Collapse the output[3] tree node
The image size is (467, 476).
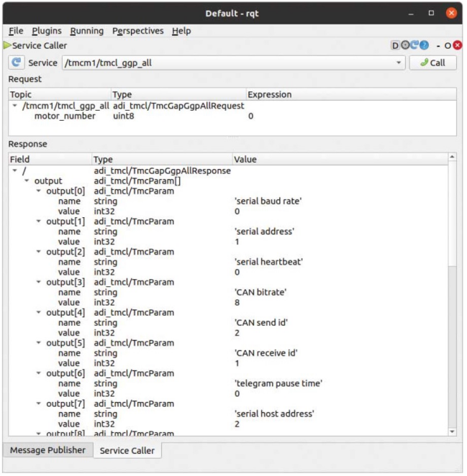[x=38, y=282]
